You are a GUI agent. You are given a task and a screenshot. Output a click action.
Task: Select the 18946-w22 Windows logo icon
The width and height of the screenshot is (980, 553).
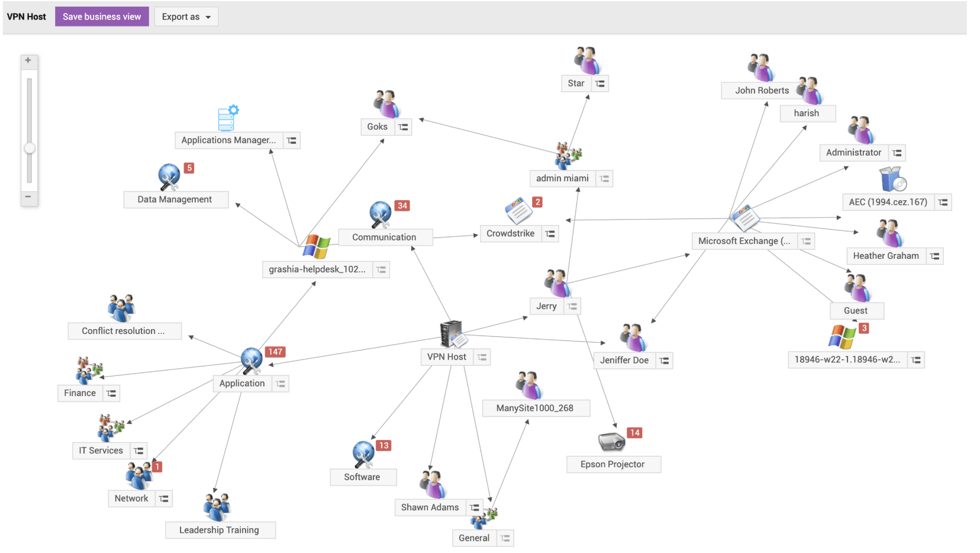pos(842,337)
